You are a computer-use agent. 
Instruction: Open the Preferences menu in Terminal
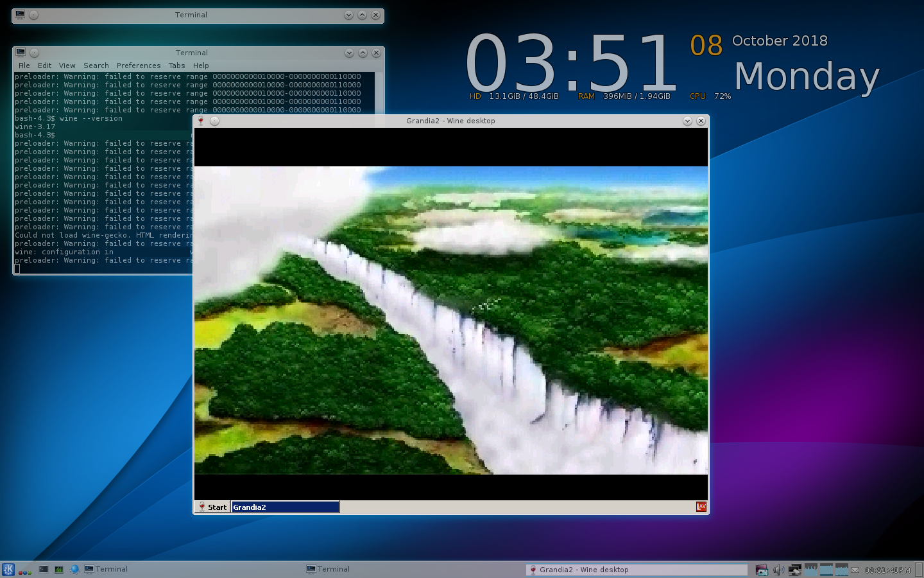(x=139, y=66)
